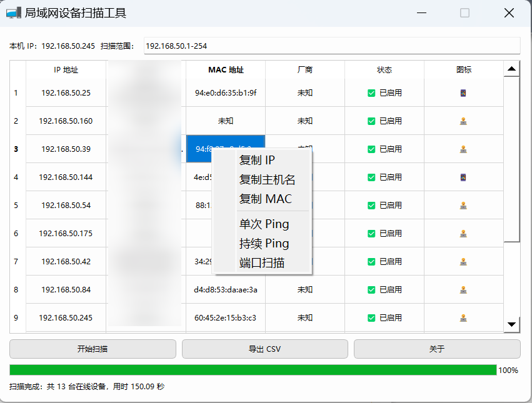Click the phone device icon for 192.168.50.144
This screenshot has width=532, height=403.
pyautogui.click(x=463, y=177)
